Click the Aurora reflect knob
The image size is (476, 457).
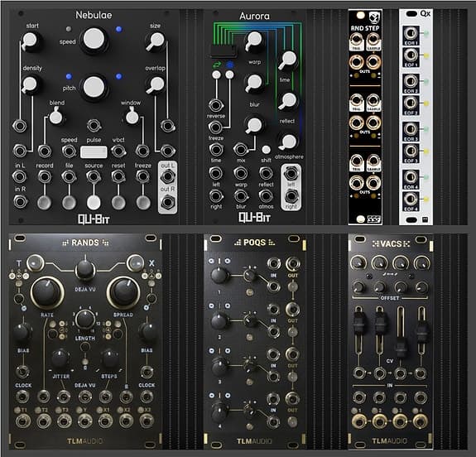click(288, 101)
